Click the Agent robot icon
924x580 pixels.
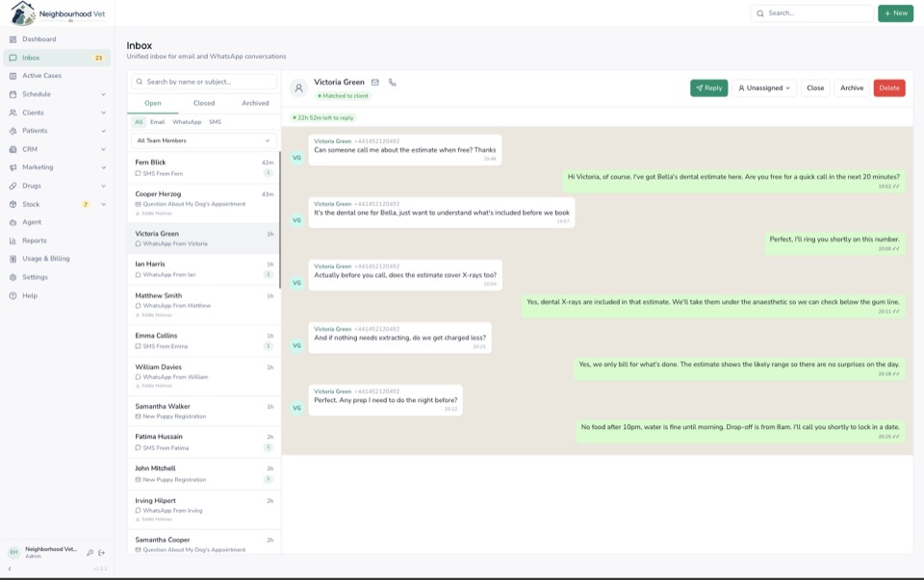pos(13,222)
